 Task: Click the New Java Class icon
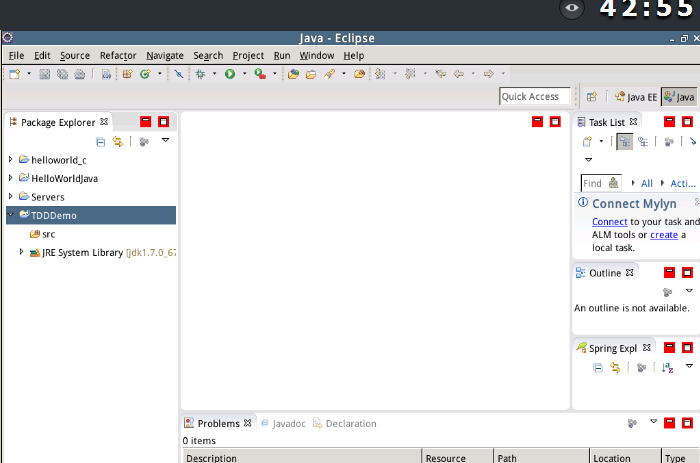click(145, 74)
